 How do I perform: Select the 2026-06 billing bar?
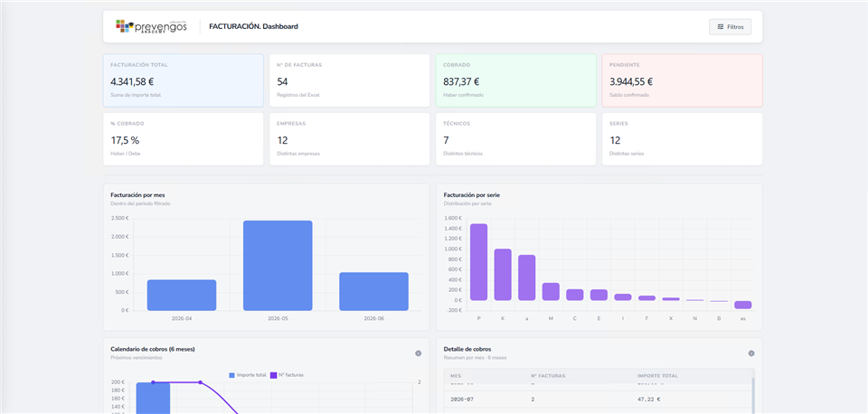pos(373,292)
